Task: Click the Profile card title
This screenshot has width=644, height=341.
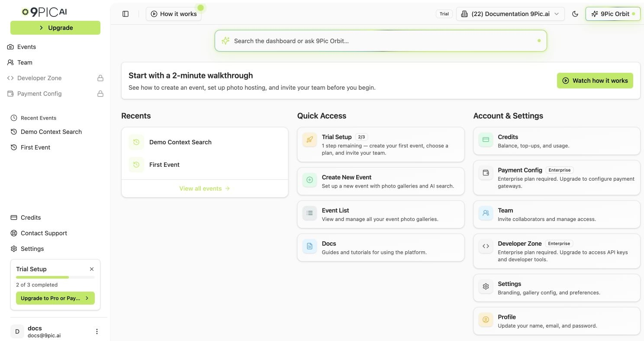Action: [507, 317]
